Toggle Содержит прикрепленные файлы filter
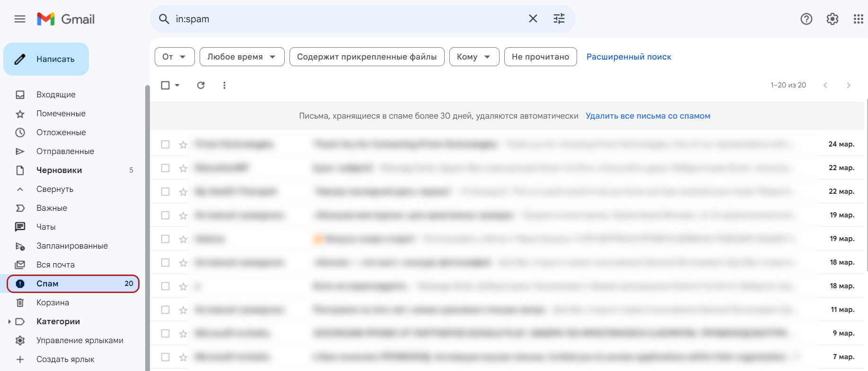 [367, 57]
